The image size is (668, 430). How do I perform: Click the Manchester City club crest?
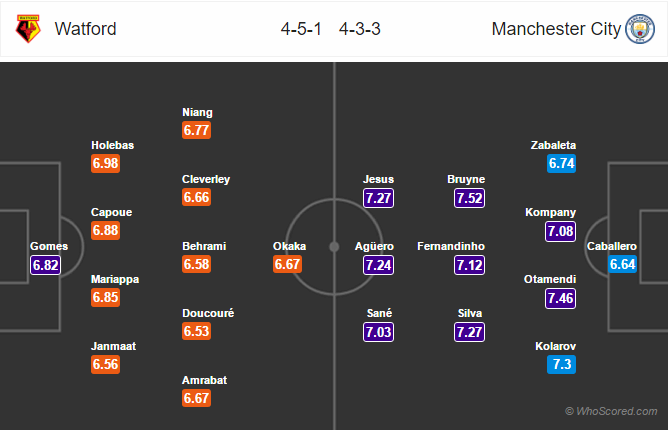click(639, 29)
